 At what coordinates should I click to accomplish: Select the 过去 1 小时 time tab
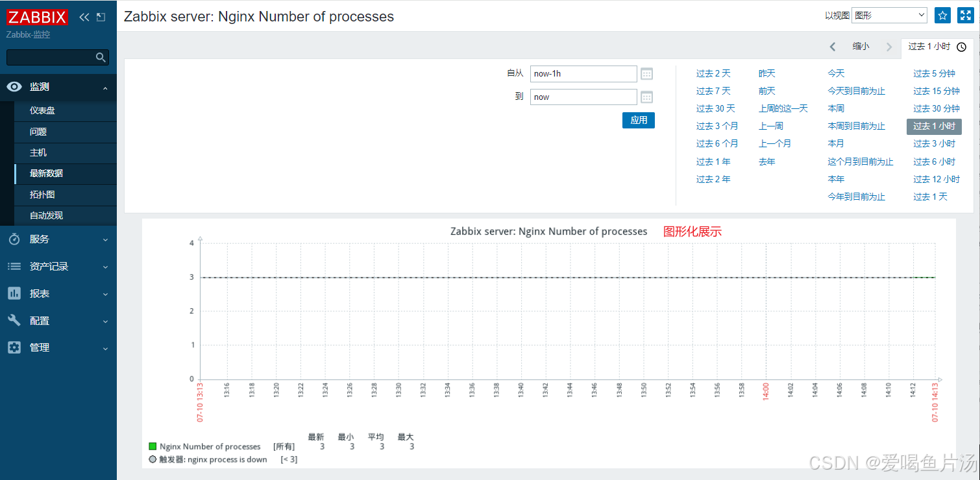click(x=937, y=47)
